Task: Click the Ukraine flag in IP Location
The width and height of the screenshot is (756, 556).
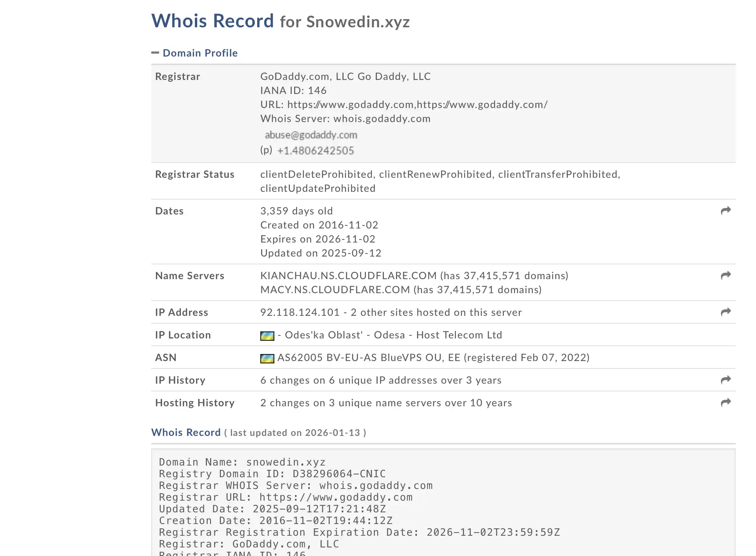Action: 267,336
